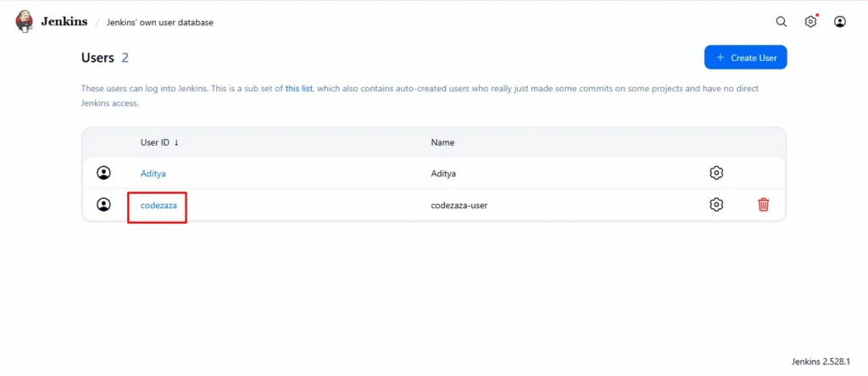
Task: Click the codezaza-user name cell
Action: click(459, 205)
